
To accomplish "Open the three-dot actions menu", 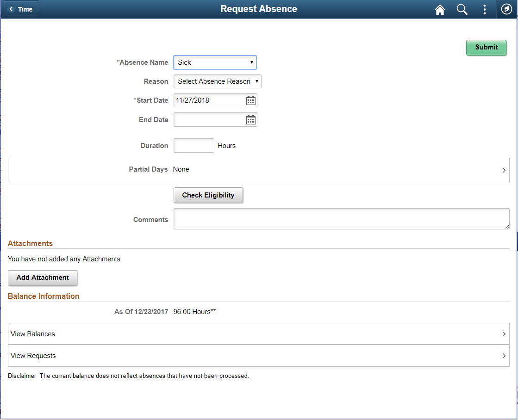I will [x=484, y=10].
